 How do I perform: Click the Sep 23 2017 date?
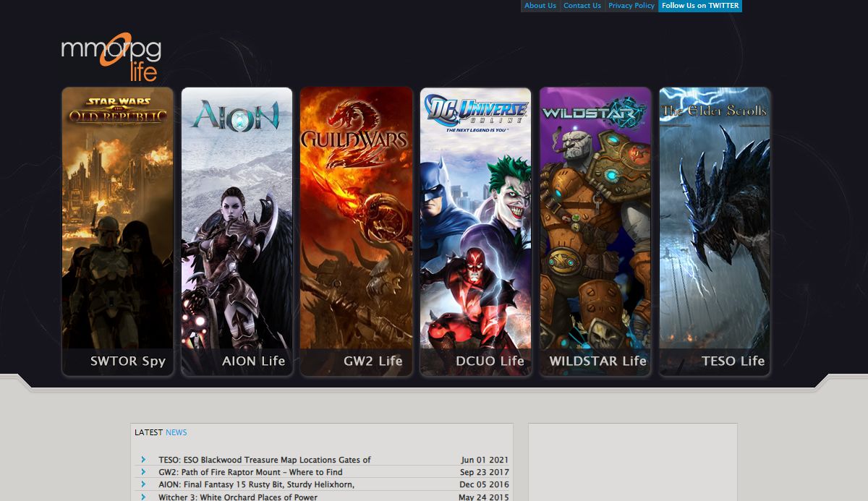pos(485,472)
